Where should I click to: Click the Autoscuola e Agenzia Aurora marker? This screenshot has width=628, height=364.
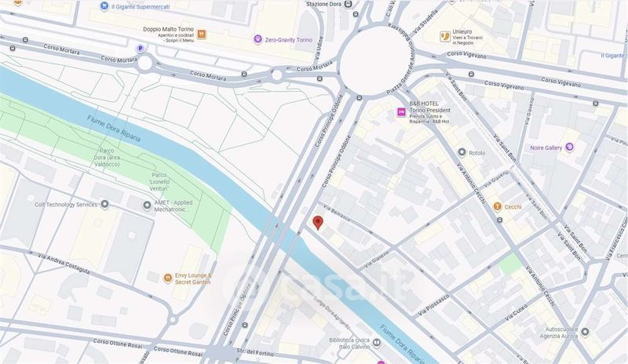pos(585,332)
